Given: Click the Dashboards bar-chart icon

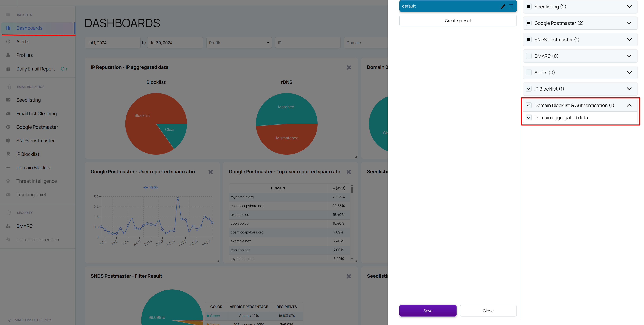Looking at the screenshot, I should point(8,28).
